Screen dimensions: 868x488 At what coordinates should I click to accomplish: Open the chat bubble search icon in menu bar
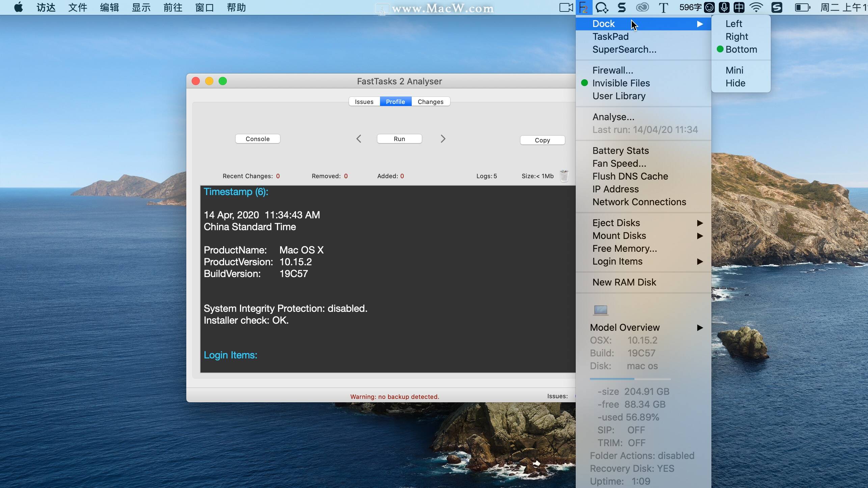[x=602, y=7]
